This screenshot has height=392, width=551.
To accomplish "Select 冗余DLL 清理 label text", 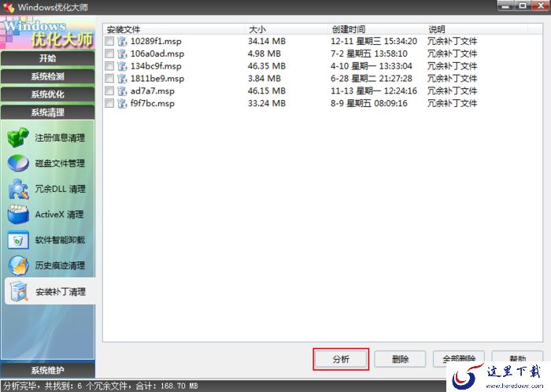I will (60, 189).
